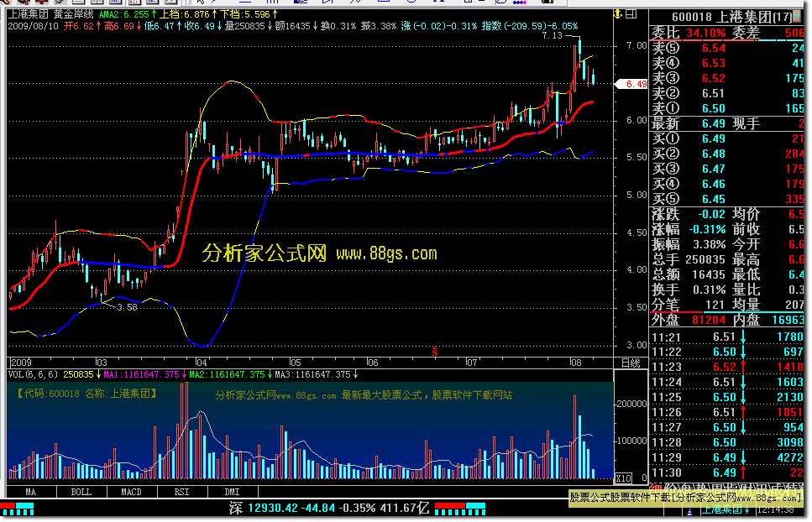Click the 3.58 low price annotation

pos(128,307)
